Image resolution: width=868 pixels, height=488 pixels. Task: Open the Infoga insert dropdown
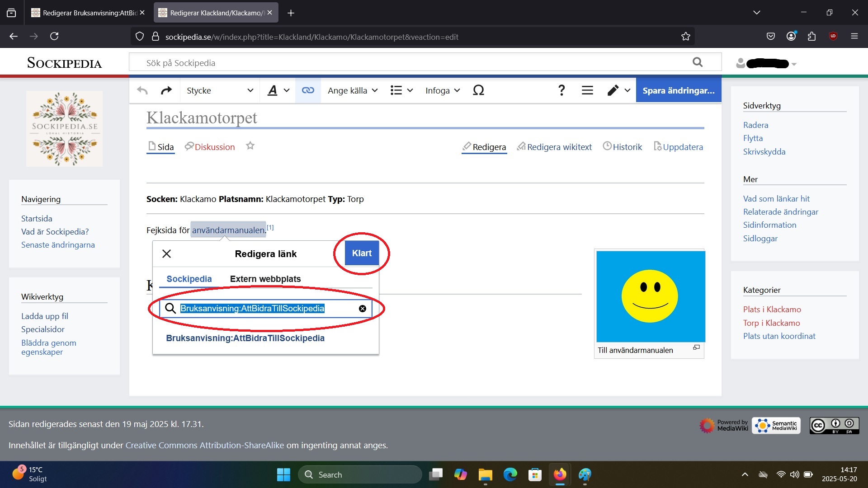443,90
